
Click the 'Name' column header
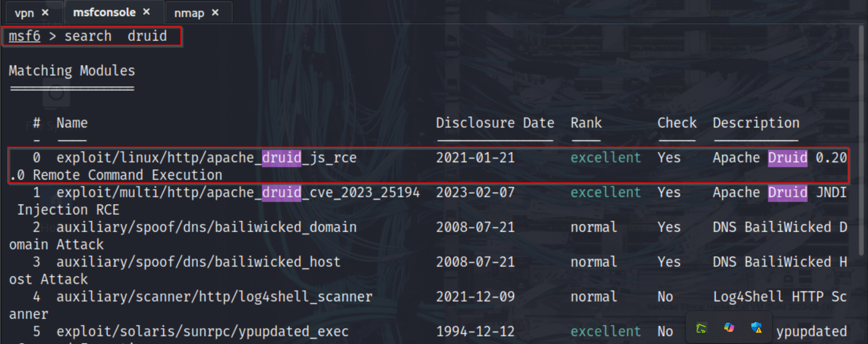click(x=72, y=123)
